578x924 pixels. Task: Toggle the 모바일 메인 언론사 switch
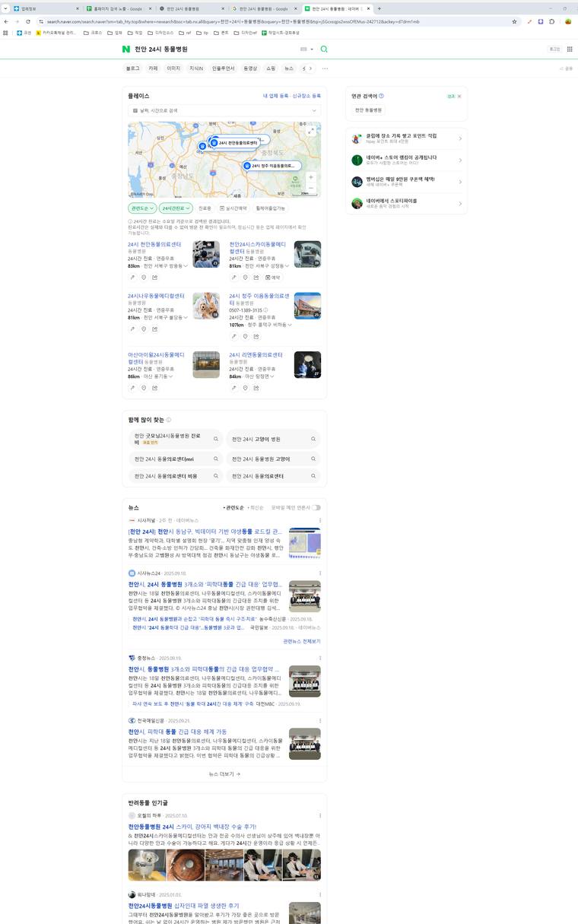point(316,507)
